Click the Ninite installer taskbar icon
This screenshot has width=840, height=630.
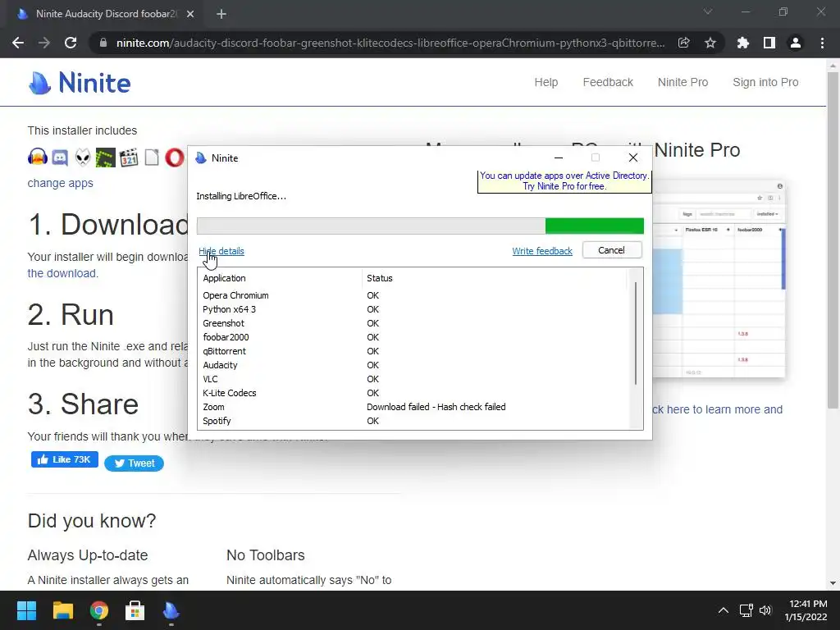(x=171, y=610)
